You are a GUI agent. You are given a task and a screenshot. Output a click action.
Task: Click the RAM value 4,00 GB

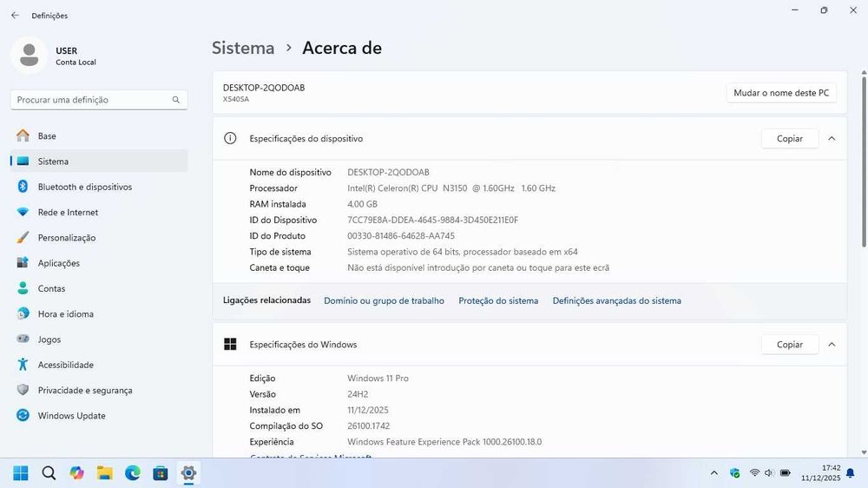[362, 204]
